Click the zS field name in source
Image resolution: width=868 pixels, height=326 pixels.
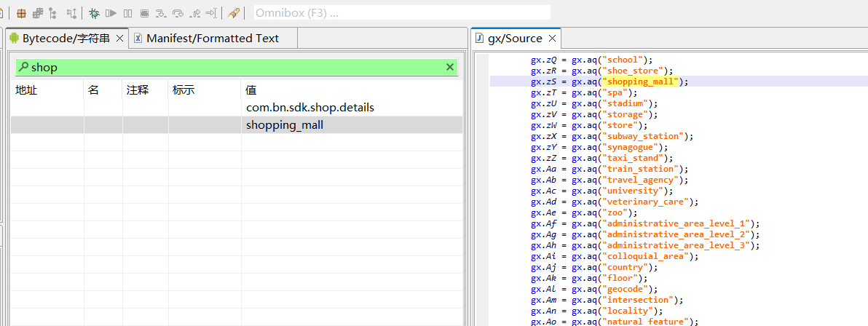point(551,82)
